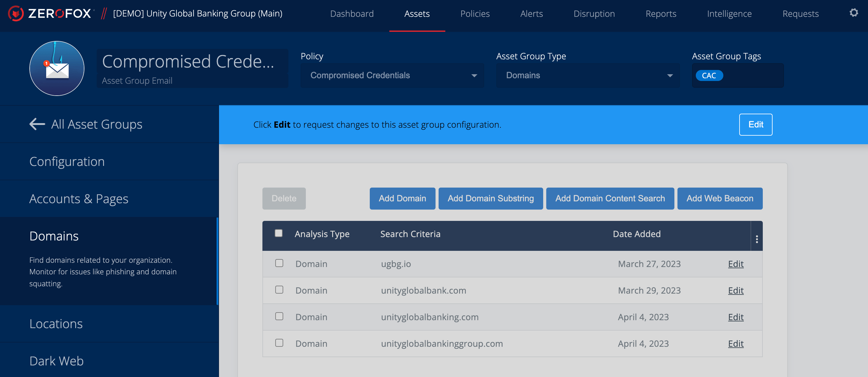The height and width of the screenshot is (377, 868).
Task: Click the Edit button in the blue banner
Action: tap(755, 125)
